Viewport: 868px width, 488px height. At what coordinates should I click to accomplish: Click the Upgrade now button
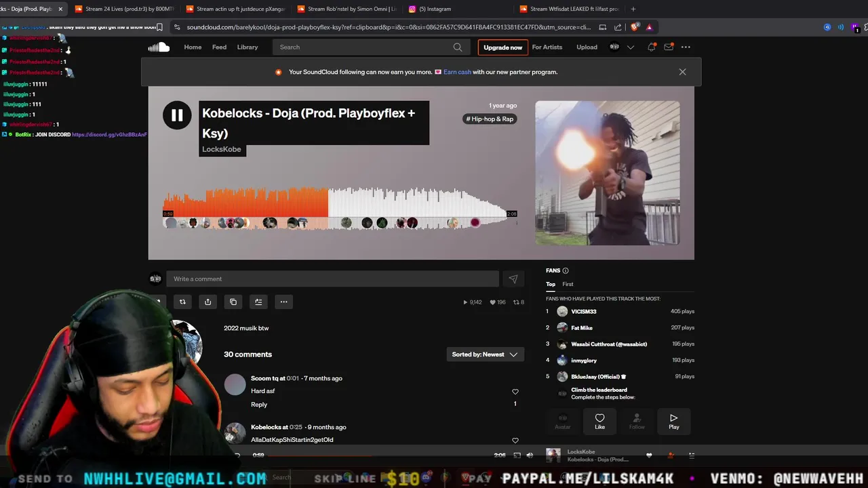click(502, 47)
